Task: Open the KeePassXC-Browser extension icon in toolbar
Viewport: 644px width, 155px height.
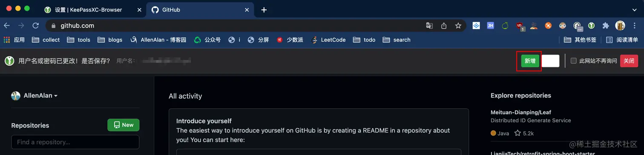Action: point(592,25)
